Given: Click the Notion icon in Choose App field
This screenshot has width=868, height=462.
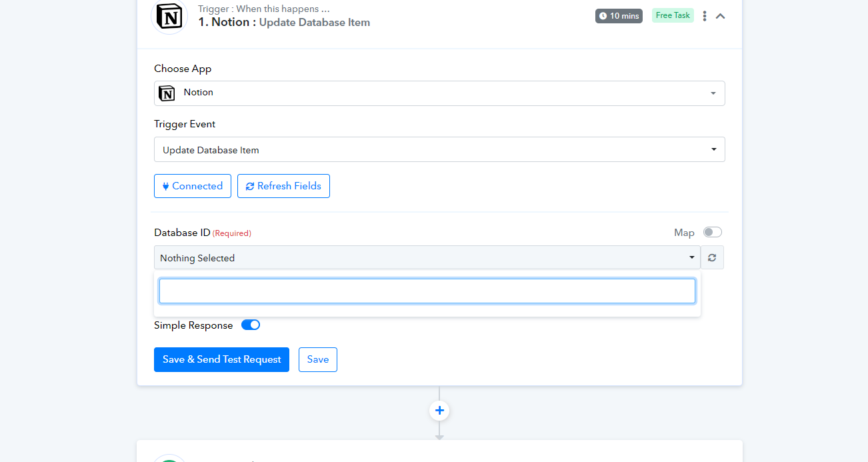Looking at the screenshot, I should pos(167,93).
